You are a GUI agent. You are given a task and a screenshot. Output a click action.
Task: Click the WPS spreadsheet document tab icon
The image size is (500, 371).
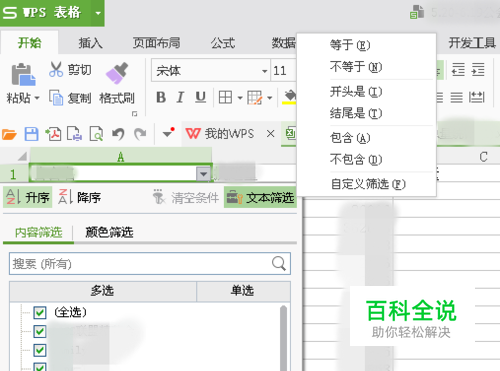[x=290, y=133]
